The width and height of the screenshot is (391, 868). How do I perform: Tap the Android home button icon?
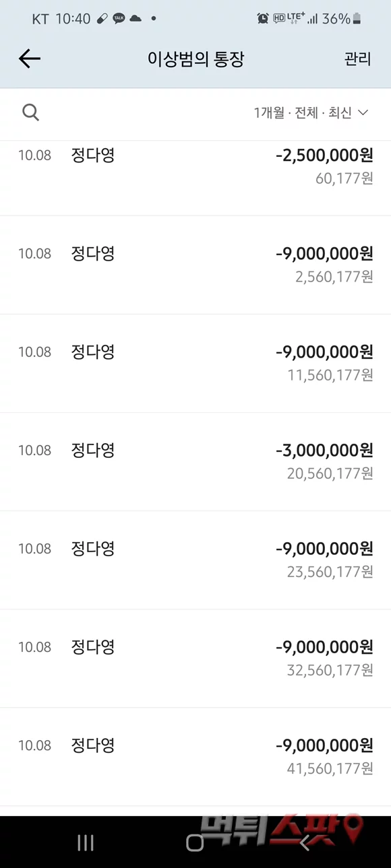(195, 842)
